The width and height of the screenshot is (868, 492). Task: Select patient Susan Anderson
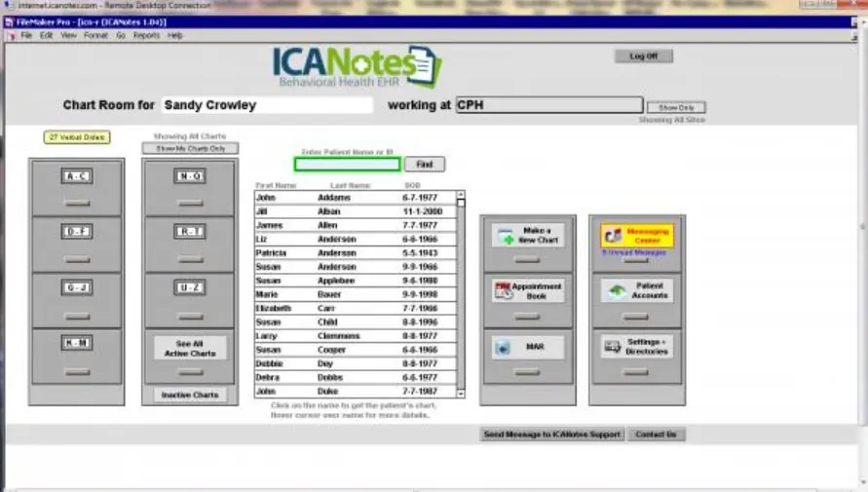[356, 267]
